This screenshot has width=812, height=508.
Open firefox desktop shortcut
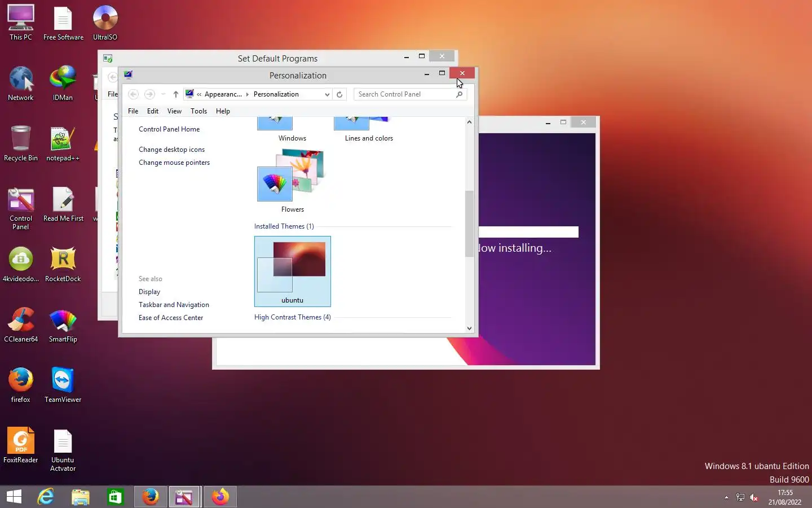click(21, 385)
